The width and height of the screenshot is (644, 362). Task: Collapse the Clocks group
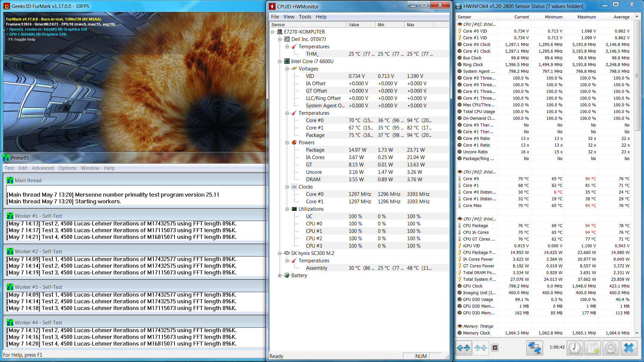(x=287, y=187)
